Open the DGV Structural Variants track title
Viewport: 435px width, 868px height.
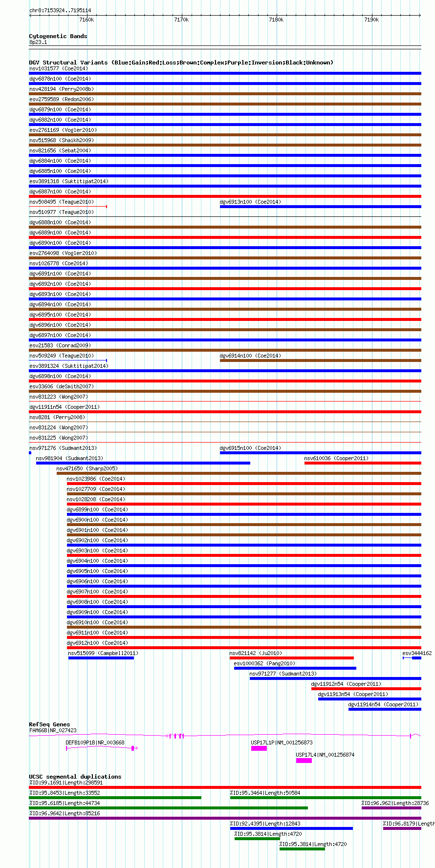pos(181,63)
